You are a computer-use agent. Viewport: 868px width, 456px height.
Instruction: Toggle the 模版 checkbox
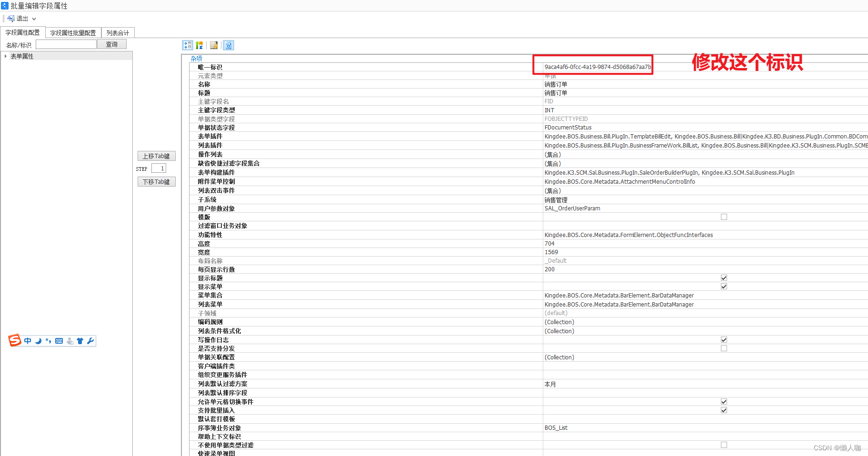click(x=724, y=217)
